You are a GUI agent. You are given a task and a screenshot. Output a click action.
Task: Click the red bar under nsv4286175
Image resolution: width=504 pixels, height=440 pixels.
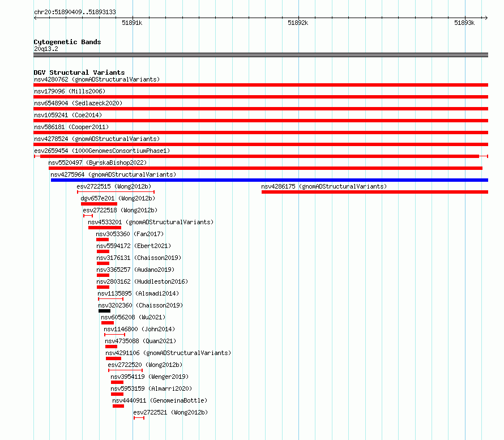pos(375,192)
